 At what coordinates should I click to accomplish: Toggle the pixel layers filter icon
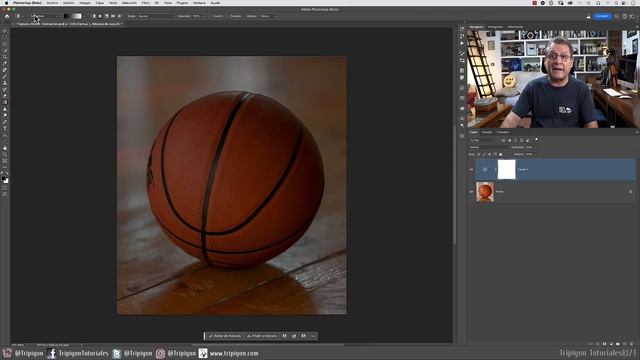pyautogui.click(x=503, y=140)
